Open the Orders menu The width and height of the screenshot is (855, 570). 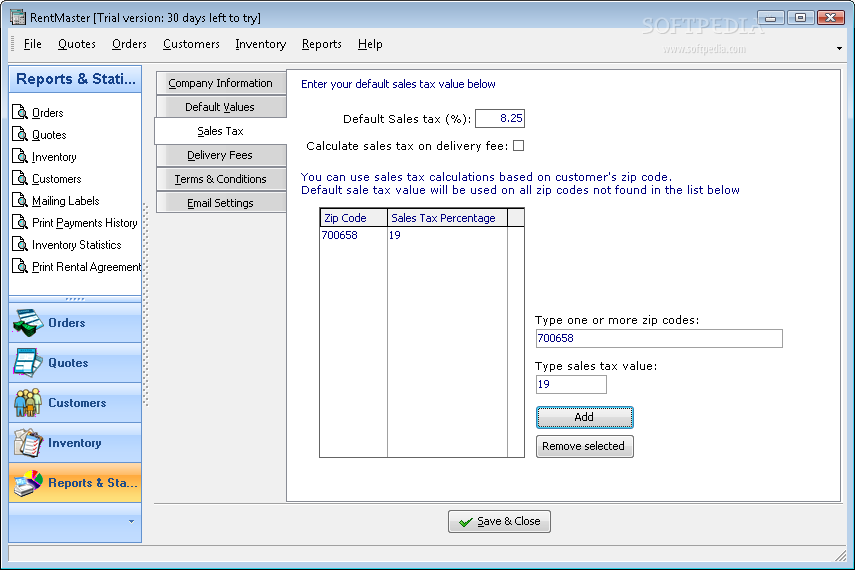pos(129,44)
